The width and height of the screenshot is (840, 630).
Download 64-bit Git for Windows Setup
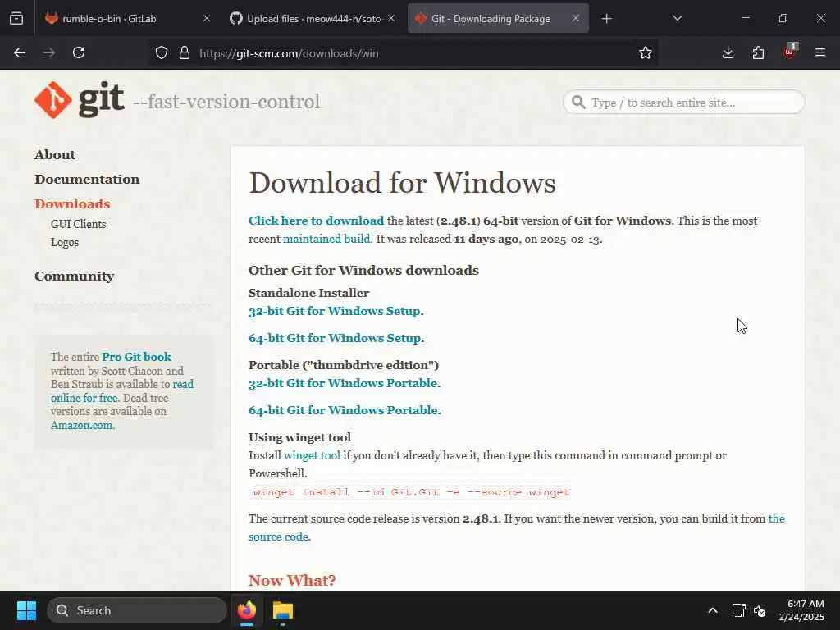pos(336,338)
